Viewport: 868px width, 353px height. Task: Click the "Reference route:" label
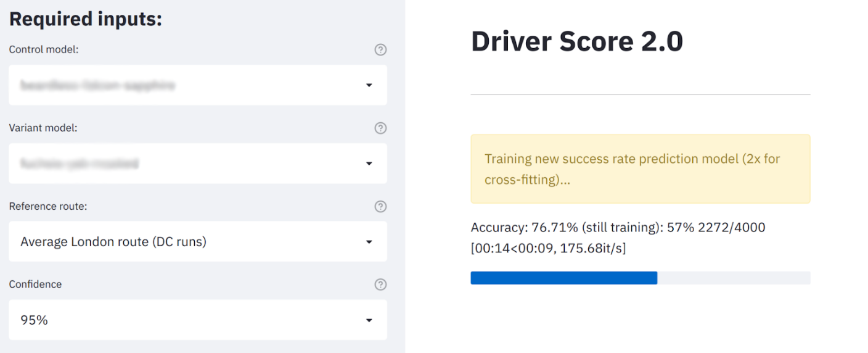pyautogui.click(x=48, y=206)
